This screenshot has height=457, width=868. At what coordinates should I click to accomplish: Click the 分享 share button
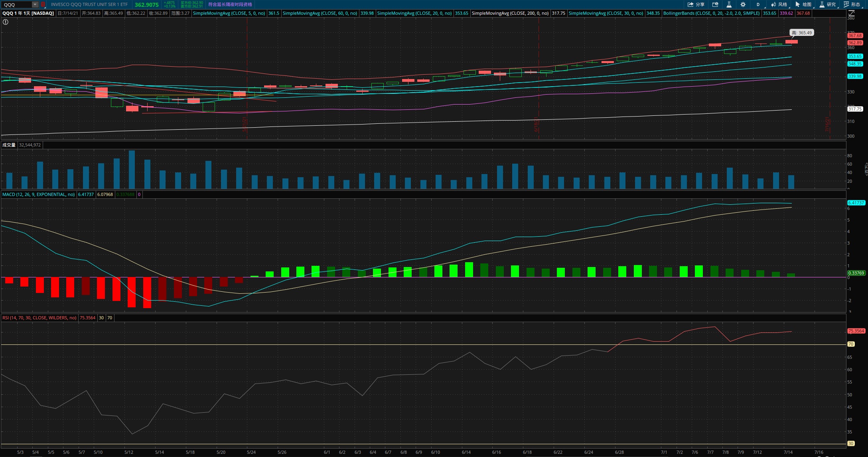pos(696,4)
